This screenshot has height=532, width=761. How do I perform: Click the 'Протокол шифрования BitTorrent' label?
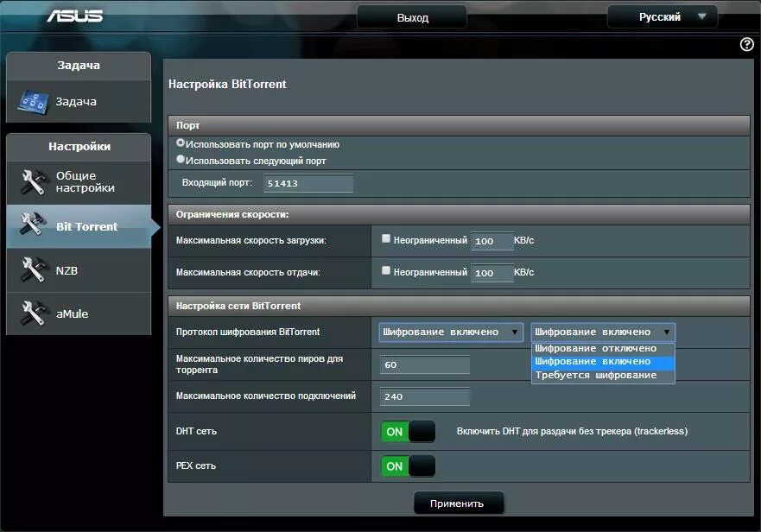coord(248,332)
